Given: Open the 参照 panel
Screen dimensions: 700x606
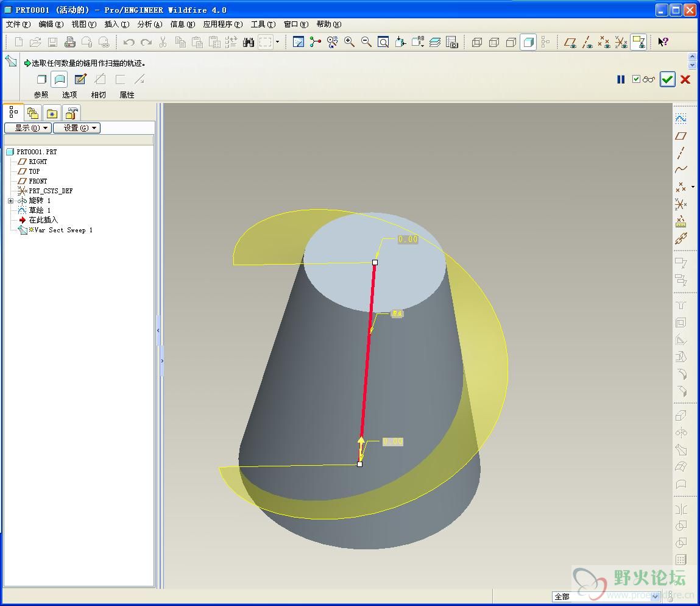Looking at the screenshot, I should tap(41, 94).
